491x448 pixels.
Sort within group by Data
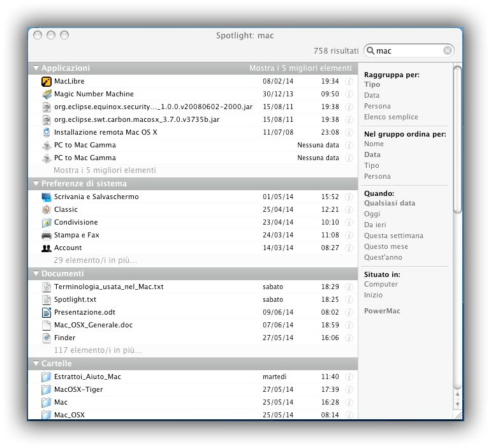click(372, 155)
